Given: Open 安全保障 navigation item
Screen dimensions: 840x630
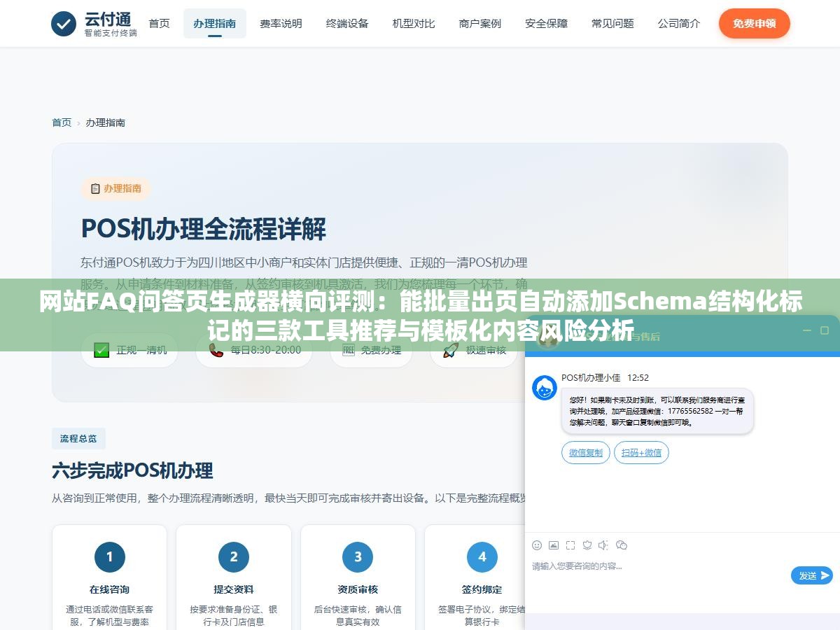Looking at the screenshot, I should click(547, 24).
